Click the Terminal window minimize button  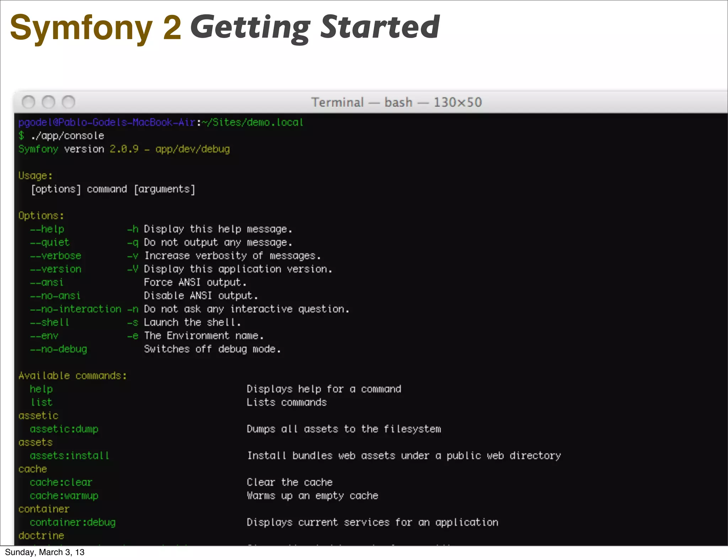49,102
